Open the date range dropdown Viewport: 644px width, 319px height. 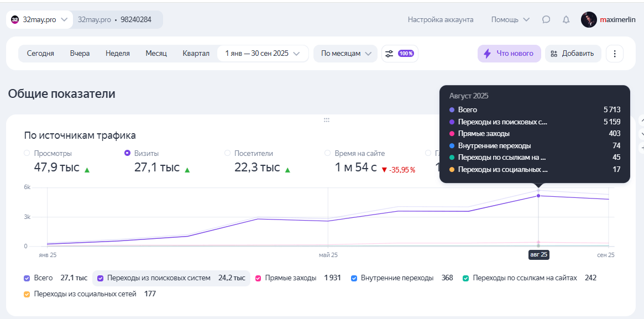tap(263, 54)
